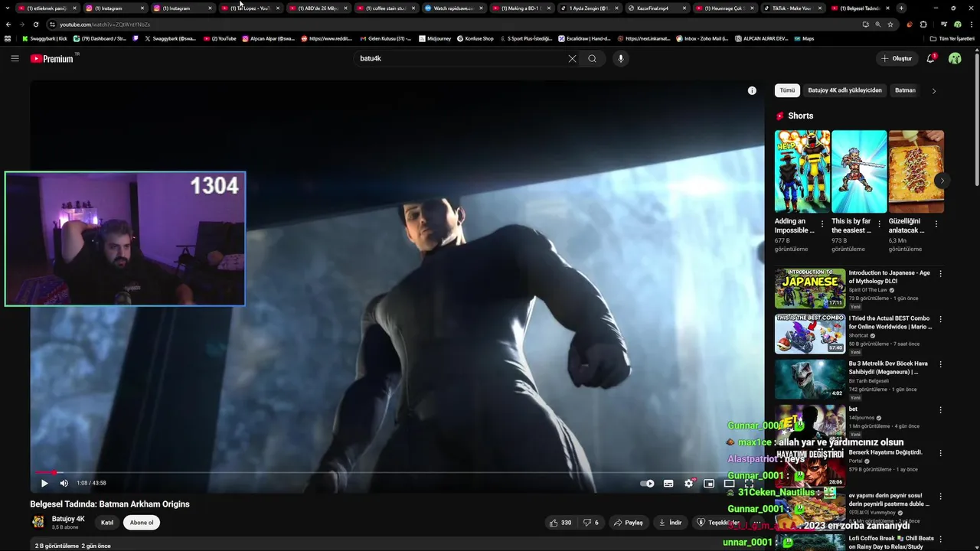Viewport: 980px width, 551px height.
Task: Open menu for 'bet' video
Action: 941,409
